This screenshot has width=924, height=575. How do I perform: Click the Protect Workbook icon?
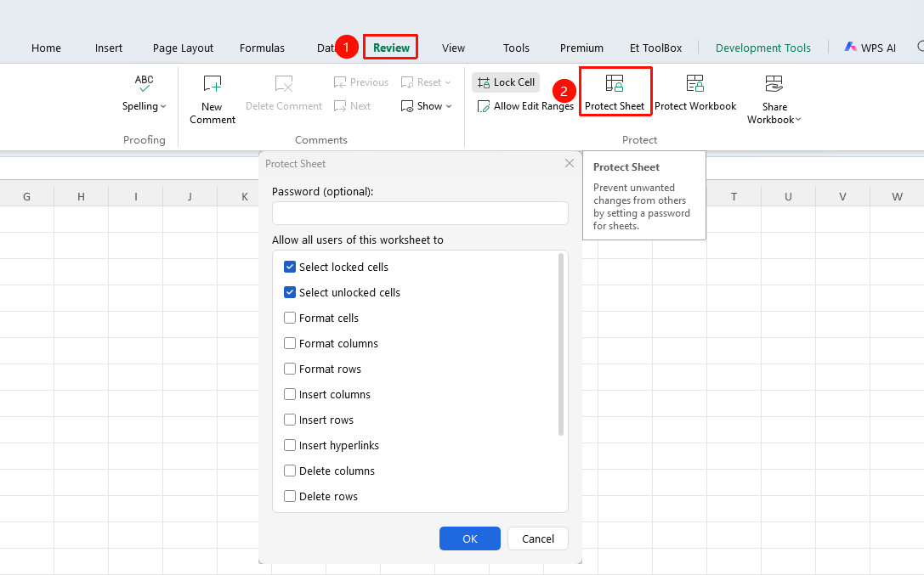tap(695, 83)
